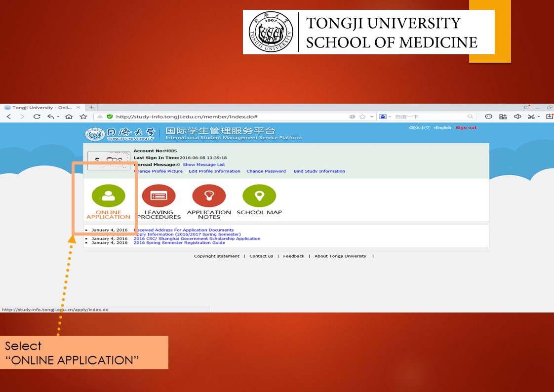
Task: Click the undo closed page arrow icon
Action: pos(51,117)
